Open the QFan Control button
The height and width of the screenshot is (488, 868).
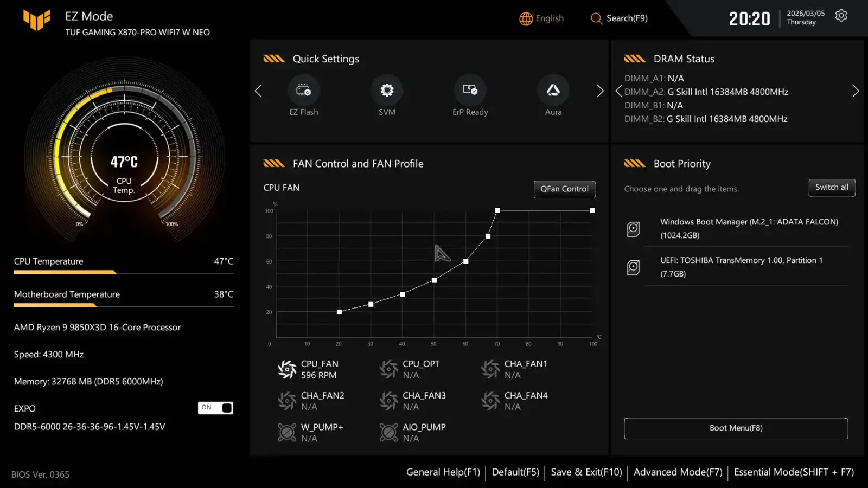point(564,189)
